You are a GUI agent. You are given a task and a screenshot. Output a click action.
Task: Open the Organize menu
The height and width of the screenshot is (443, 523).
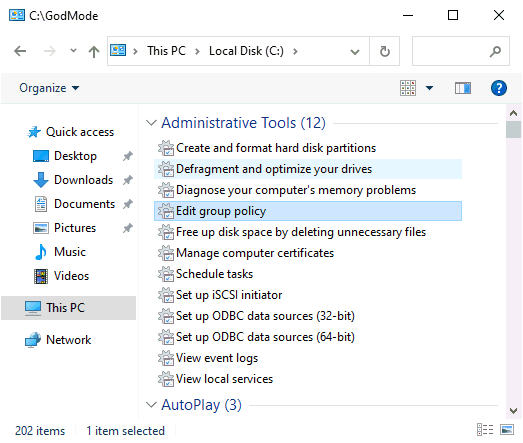49,88
